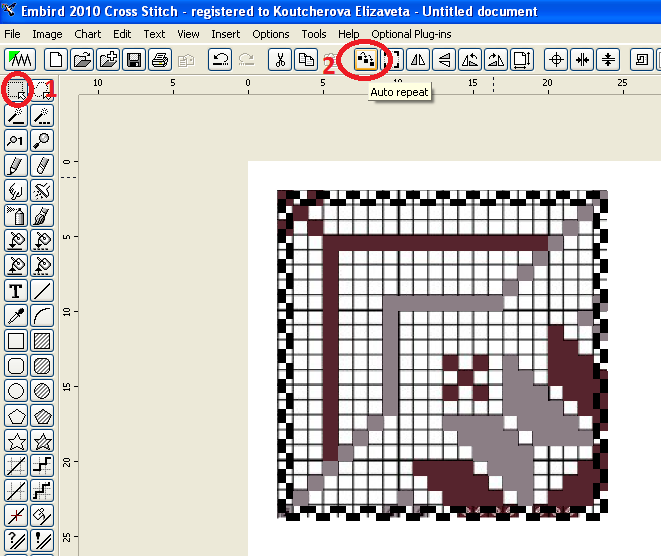This screenshot has width=661, height=556.
Task: Click the Save floppy disk icon
Action: pos(134,60)
